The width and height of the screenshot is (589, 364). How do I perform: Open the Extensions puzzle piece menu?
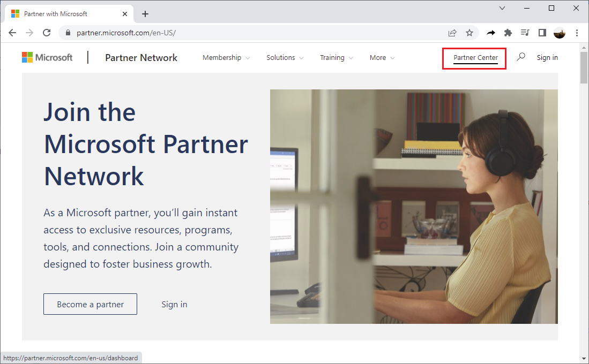pos(508,33)
